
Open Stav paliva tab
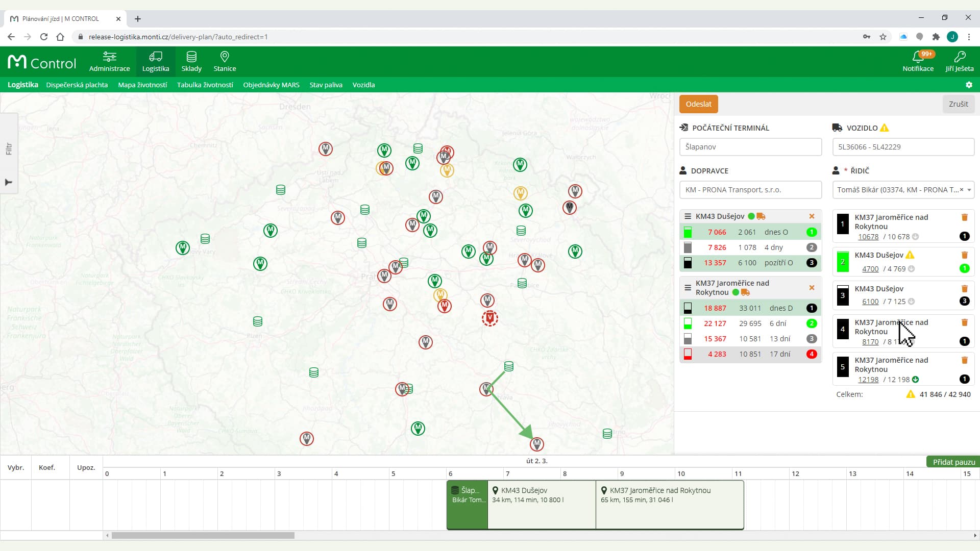[x=326, y=85]
